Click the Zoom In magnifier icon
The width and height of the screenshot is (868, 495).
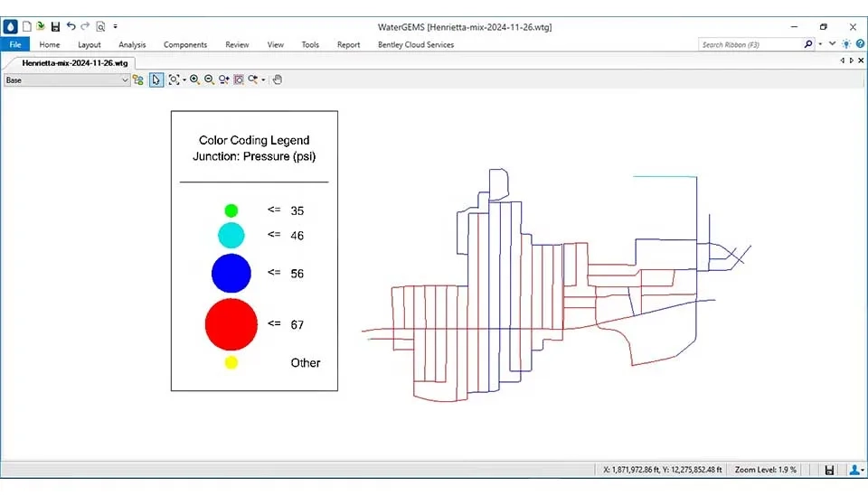(x=194, y=79)
